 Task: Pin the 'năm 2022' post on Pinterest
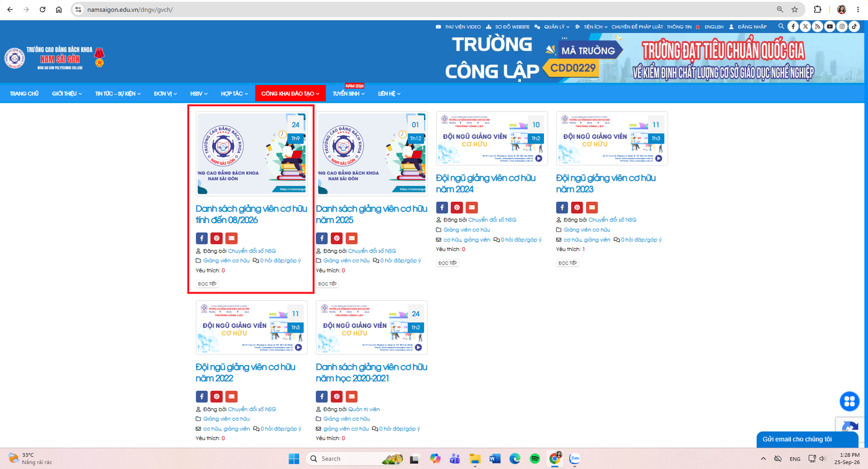[216, 396]
